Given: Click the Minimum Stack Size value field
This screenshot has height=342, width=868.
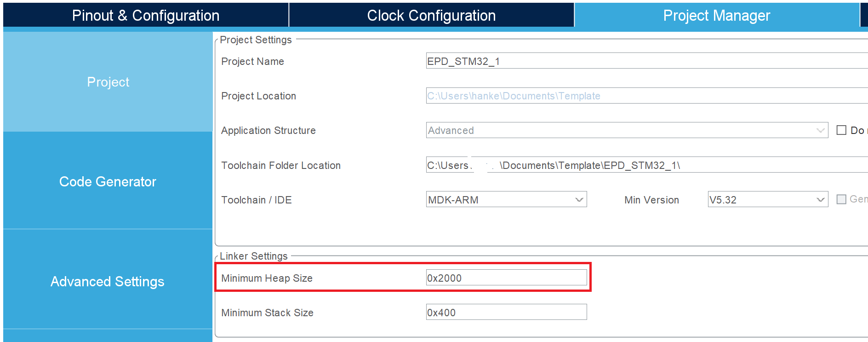Looking at the screenshot, I should (x=506, y=312).
